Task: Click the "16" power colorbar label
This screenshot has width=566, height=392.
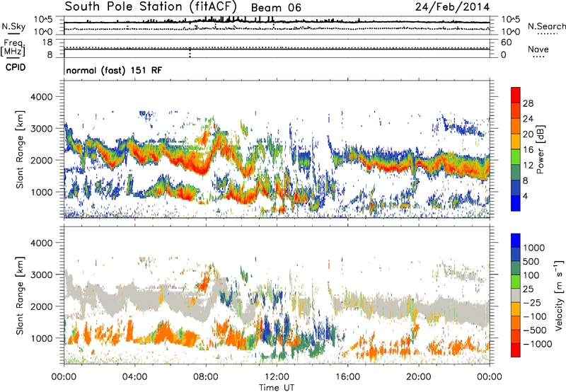Action: (528, 150)
